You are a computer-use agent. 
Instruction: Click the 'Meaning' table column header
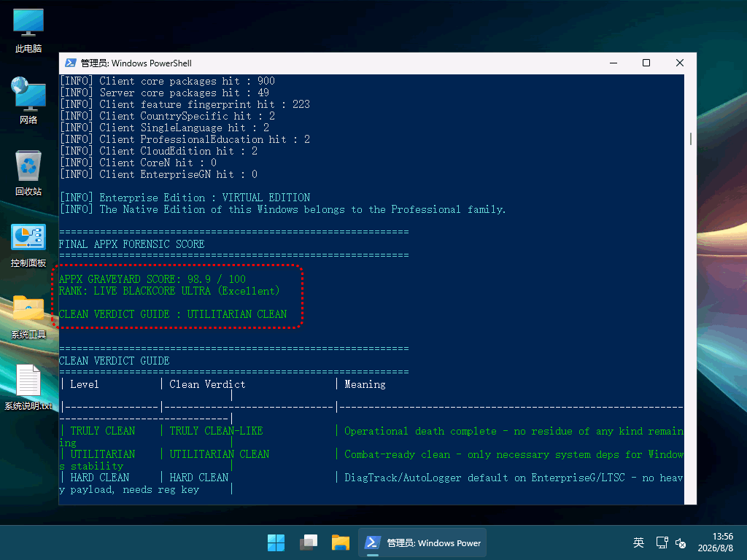coord(365,384)
